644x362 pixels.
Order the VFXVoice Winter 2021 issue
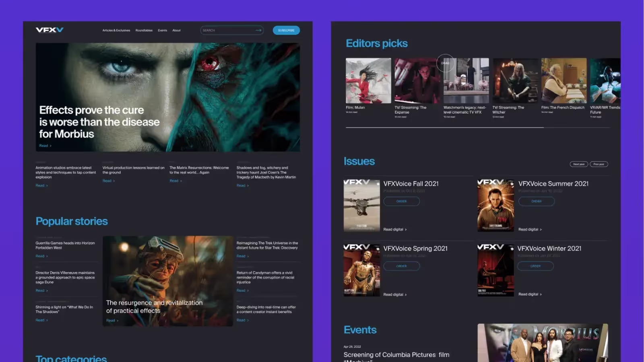pos(535,266)
